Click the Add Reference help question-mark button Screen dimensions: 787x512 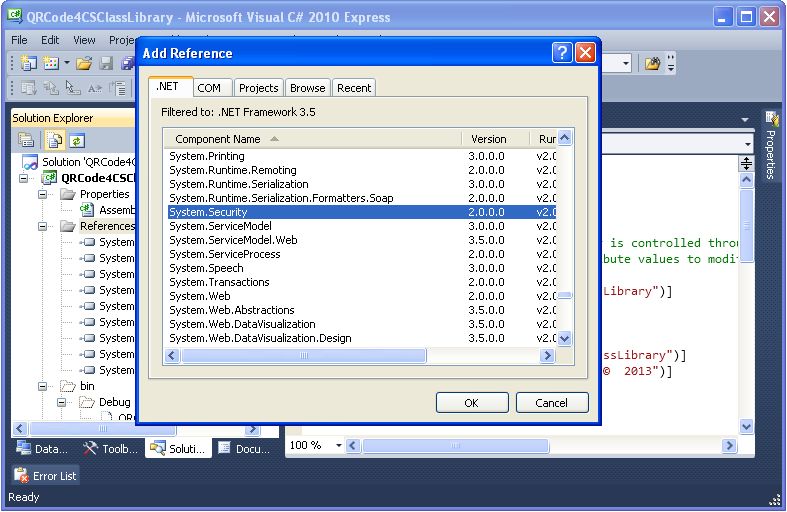coord(562,52)
